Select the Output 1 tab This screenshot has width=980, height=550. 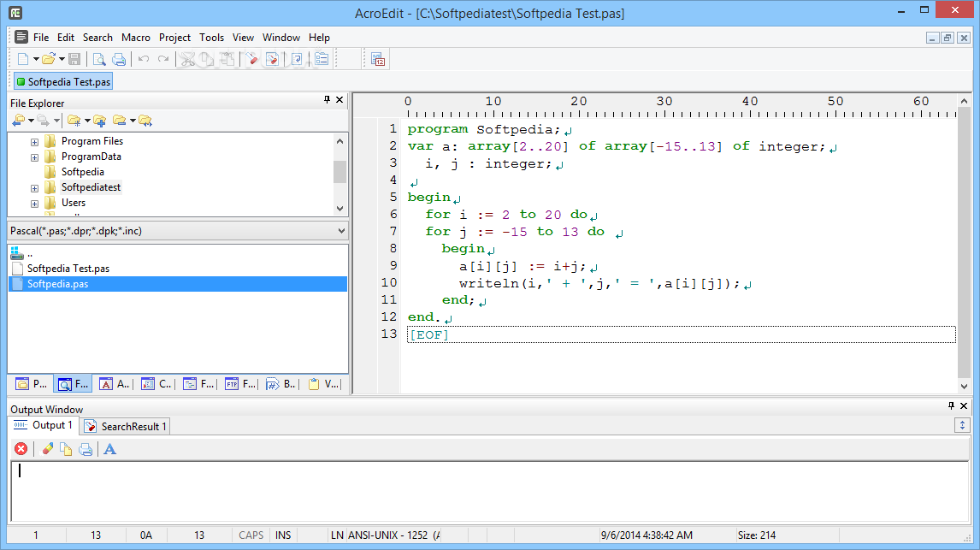[44, 425]
